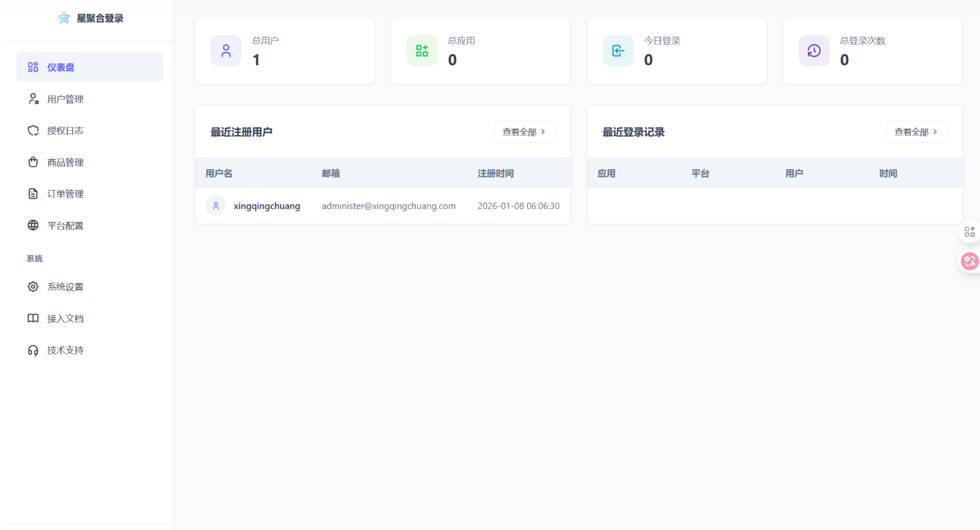Click the 今日登录 login arrow icon
The image size is (980, 530).
pos(618,51)
